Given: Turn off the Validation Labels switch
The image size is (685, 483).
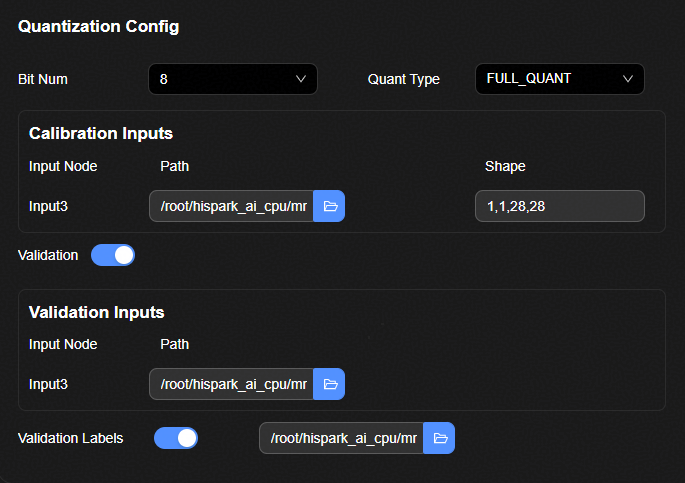Looking at the screenshot, I should (176, 438).
